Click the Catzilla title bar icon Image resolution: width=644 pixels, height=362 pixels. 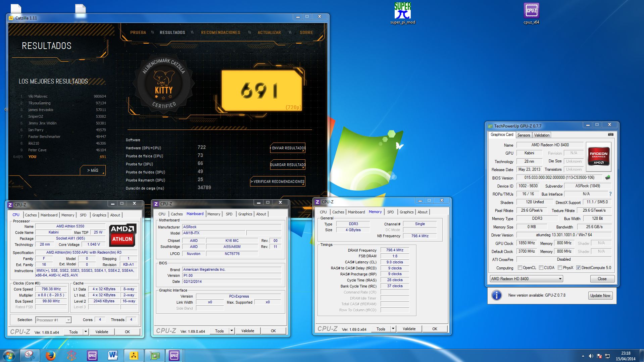pyautogui.click(x=11, y=18)
